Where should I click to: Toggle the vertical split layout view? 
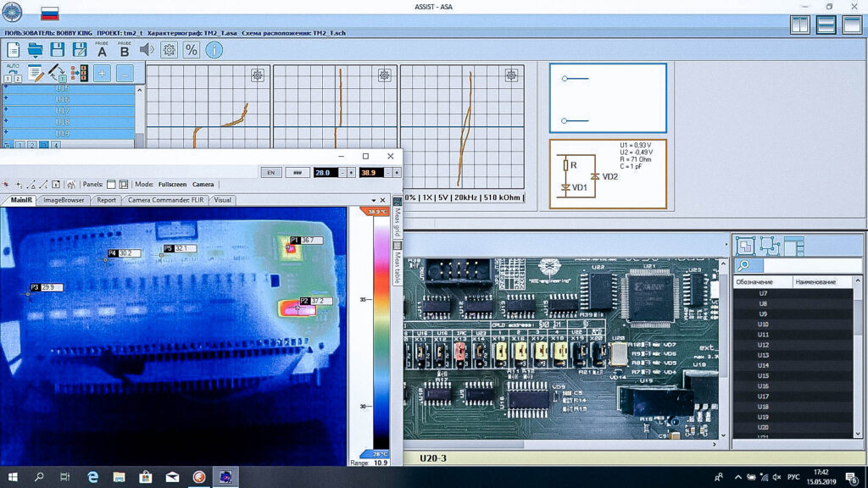pyautogui.click(x=799, y=25)
